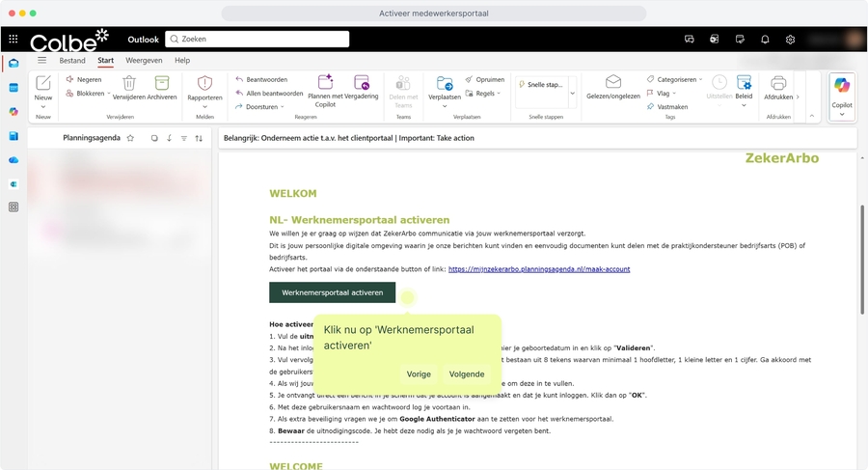Toggle the hamburger navigation pane button

41,60
